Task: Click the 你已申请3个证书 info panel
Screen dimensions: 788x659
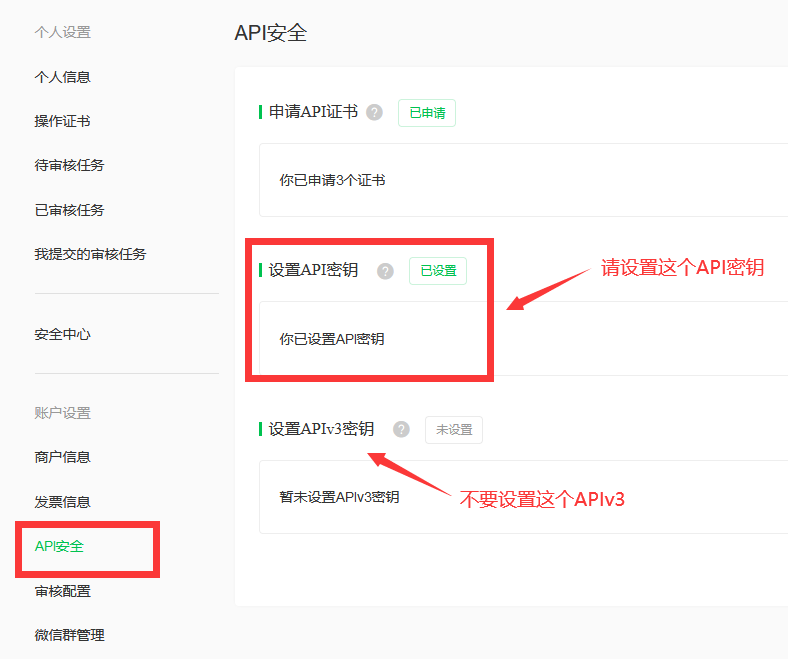Action: (x=520, y=180)
